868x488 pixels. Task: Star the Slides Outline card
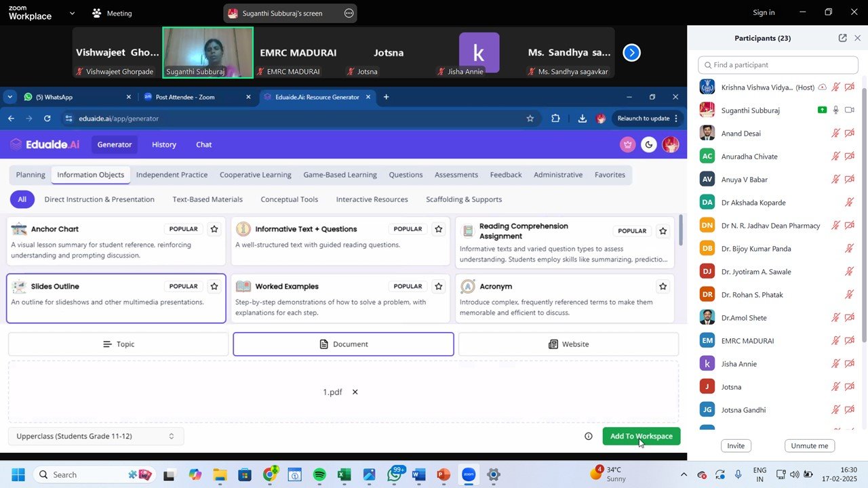[214, 287]
